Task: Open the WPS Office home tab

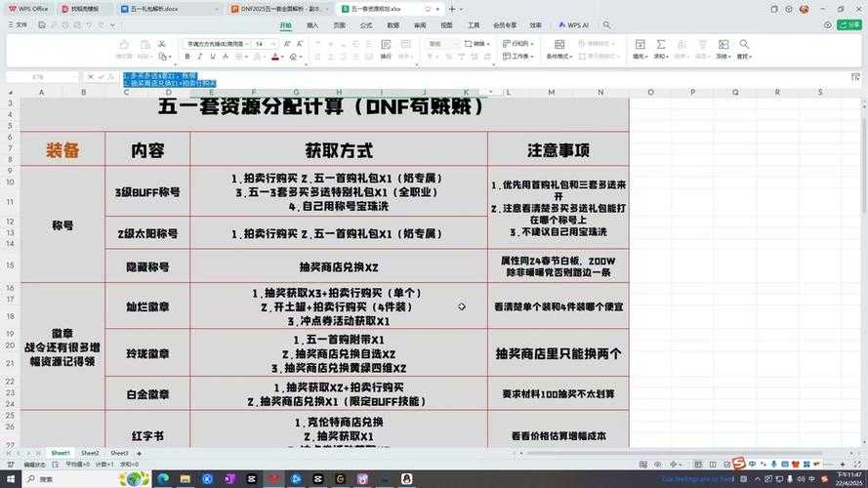Action: point(27,9)
